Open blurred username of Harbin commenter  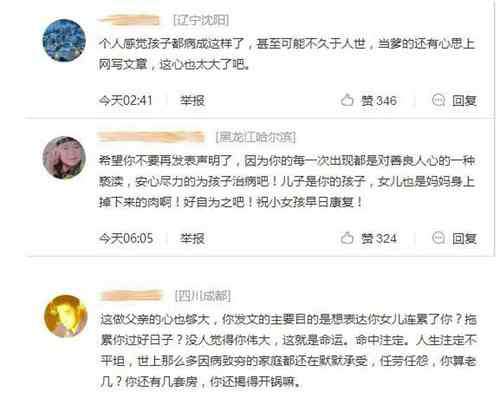(150, 137)
